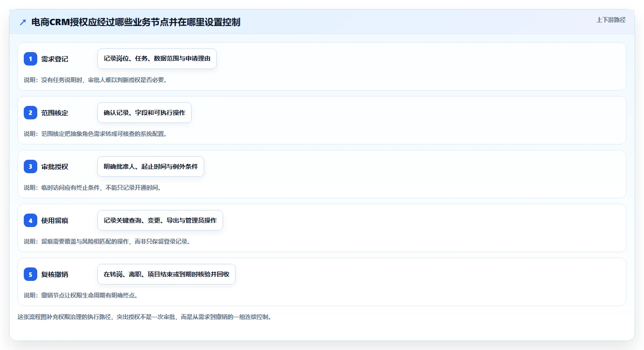Click the 明确批准人、起止时间与例外条件 box
The width and height of the screenshot is (644, 350).
[x=151, y=166]
